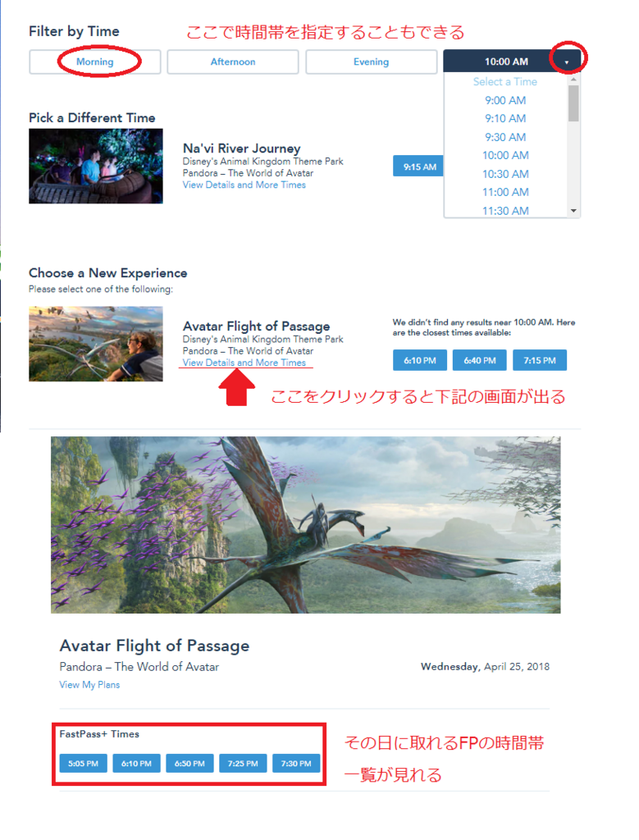Choose 9:30 AM from the time list
639x840 pixels.
(x=505, y=137)
